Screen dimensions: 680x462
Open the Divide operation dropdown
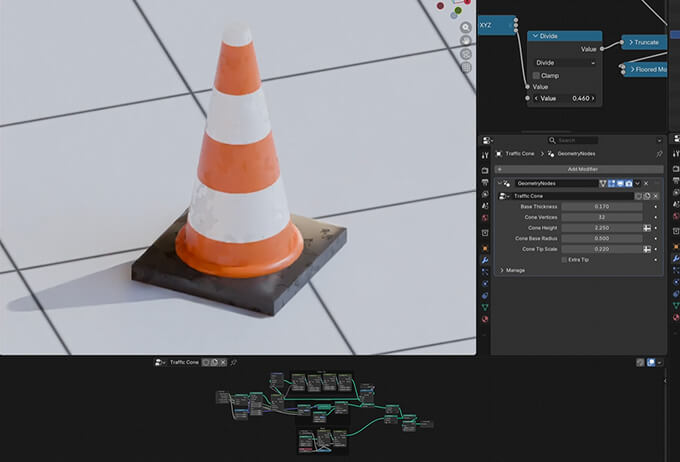(565, 62)
